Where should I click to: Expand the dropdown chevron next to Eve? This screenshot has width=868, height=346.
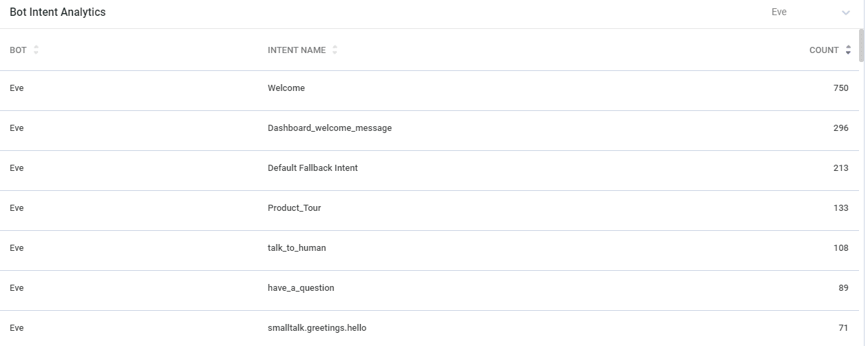pos(846,13)
